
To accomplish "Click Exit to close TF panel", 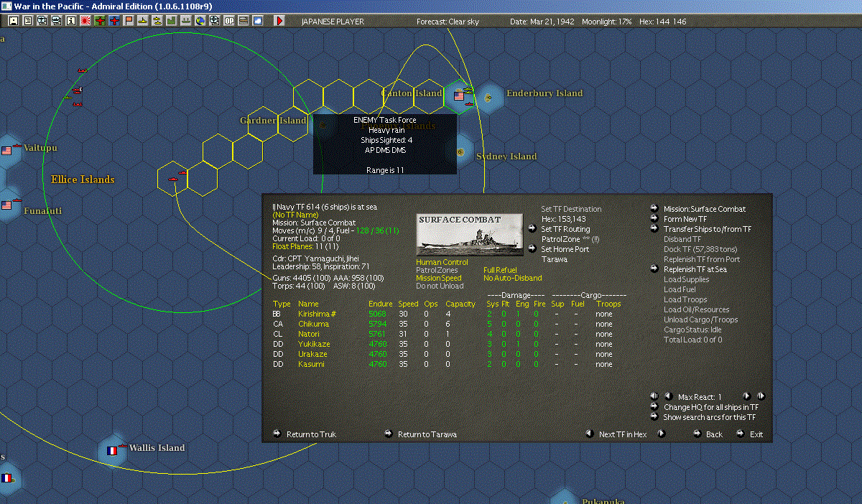I will pyautogui.click(x=756, y=434).
